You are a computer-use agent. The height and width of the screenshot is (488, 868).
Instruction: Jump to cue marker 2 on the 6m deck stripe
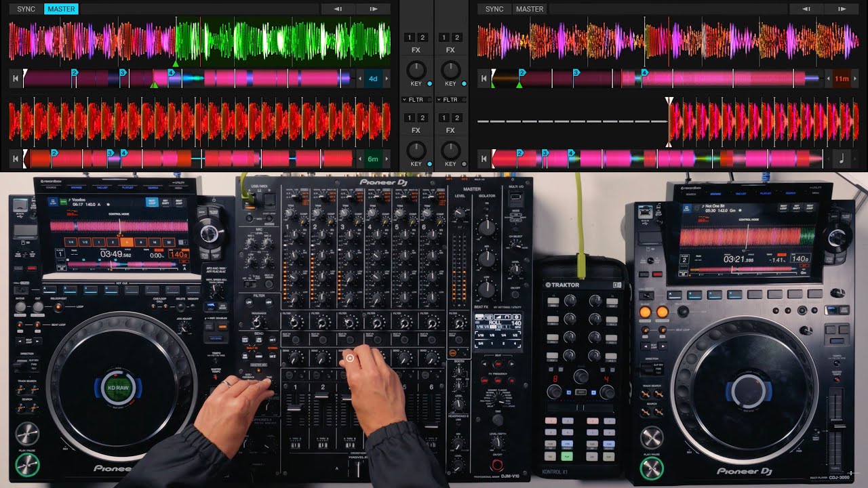tap(55, 153)
